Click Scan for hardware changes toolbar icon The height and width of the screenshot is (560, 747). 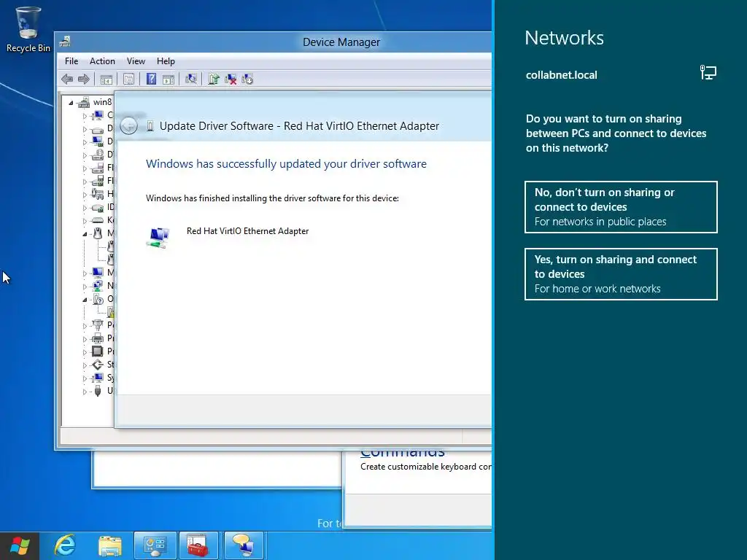[x=191, y=79]
